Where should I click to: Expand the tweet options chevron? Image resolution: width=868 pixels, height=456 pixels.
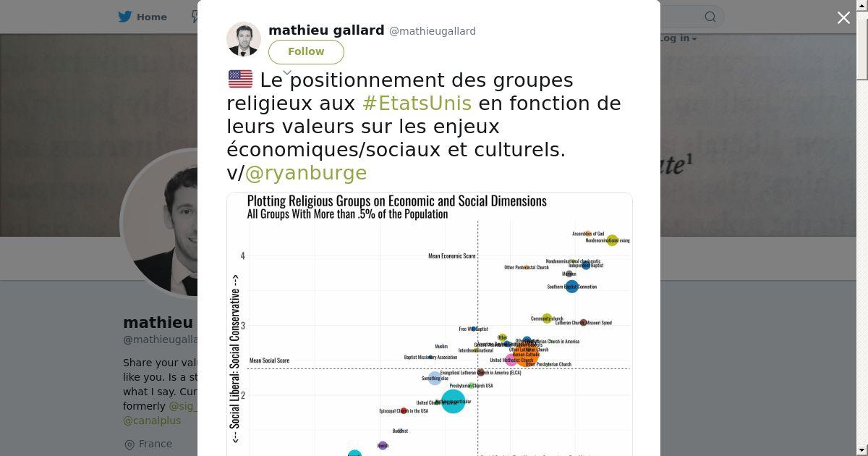pyautogui.click(x=287, y=72)
